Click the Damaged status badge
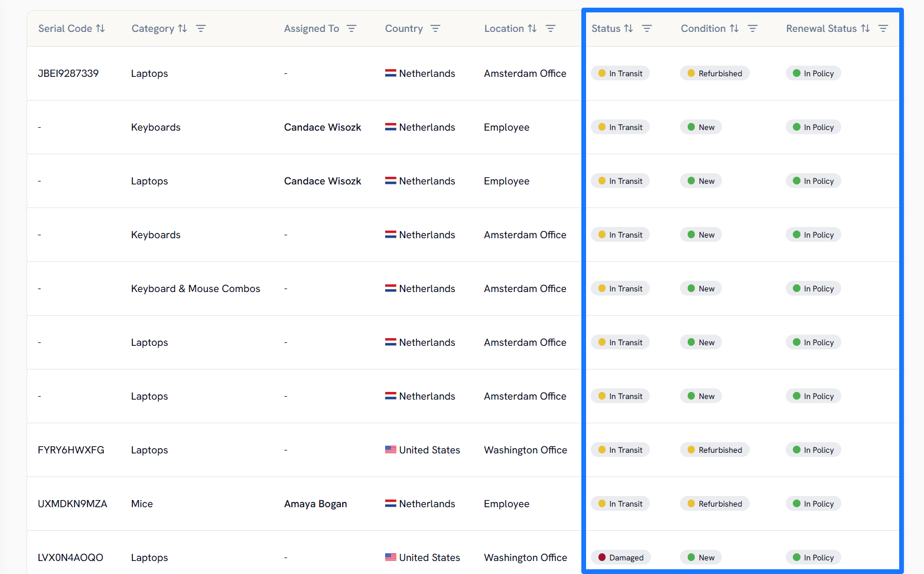Image resolution: width=924 pixels, height=574 pixels. (620, 557)
